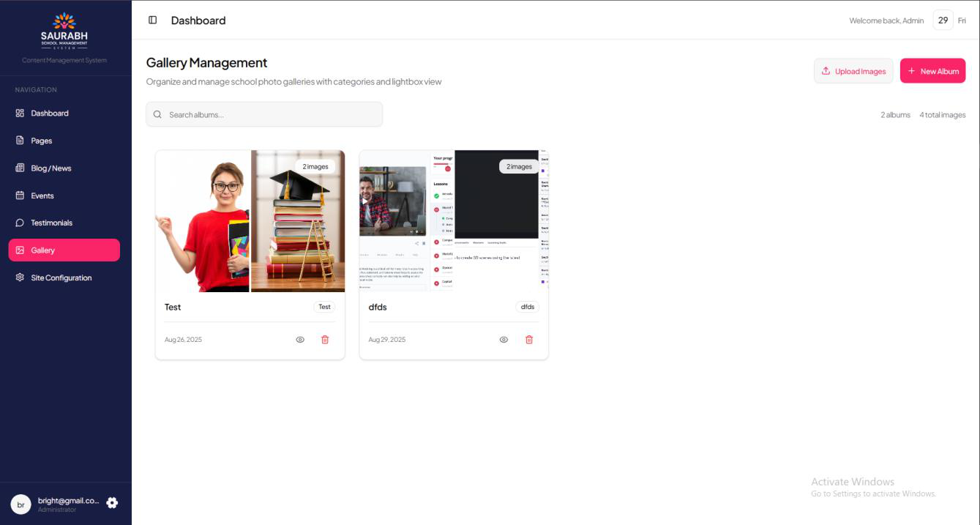
Task: Open Events from the sidebar
Action: click(x=42, y=196)
